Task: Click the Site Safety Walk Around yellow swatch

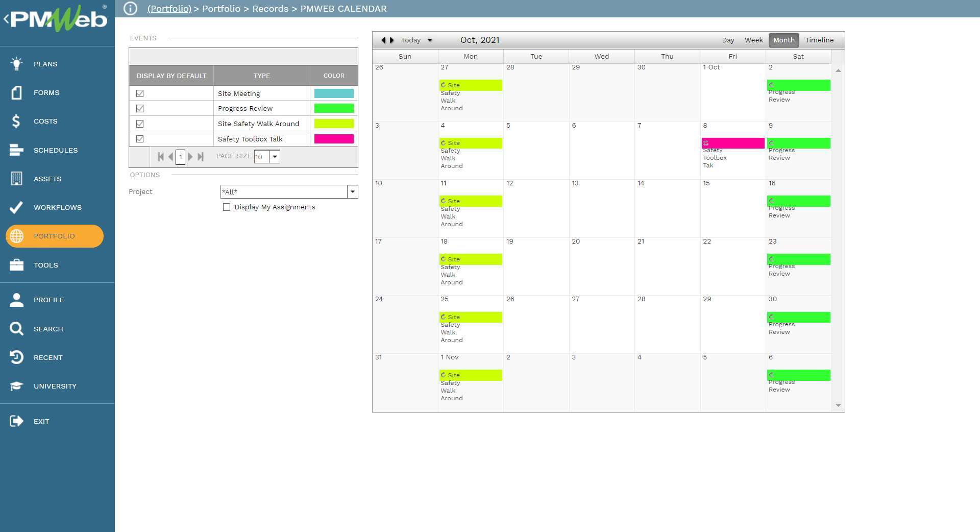Action: coord(334,124)
